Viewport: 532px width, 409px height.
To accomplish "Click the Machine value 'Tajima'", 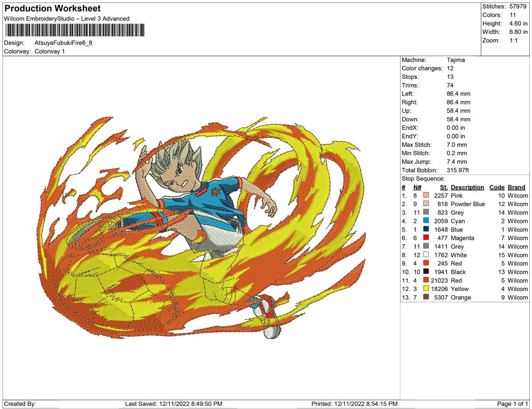I will (456, 60).
